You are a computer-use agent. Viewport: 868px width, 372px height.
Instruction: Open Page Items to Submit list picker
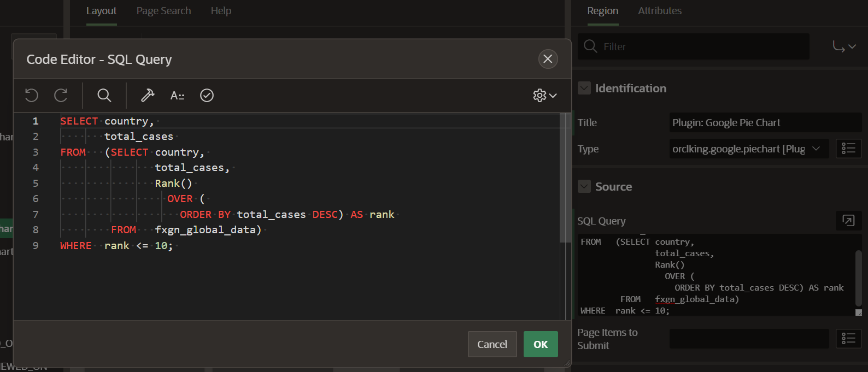[848, 339]
